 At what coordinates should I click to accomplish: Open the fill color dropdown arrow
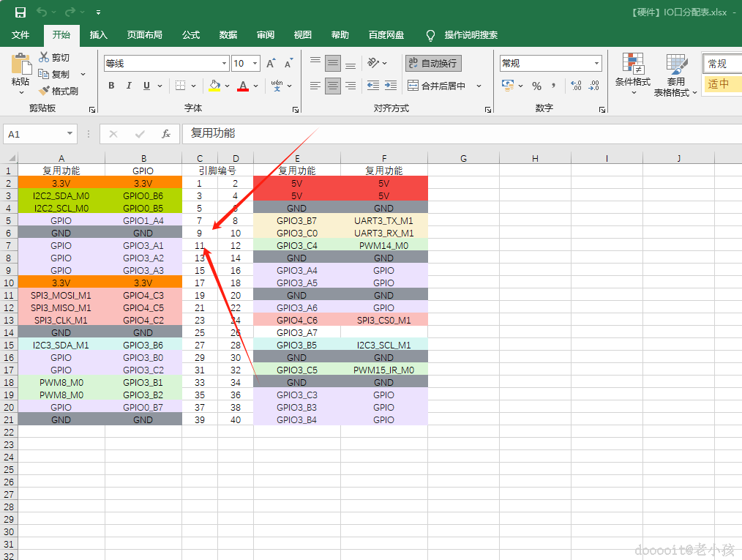227,86
